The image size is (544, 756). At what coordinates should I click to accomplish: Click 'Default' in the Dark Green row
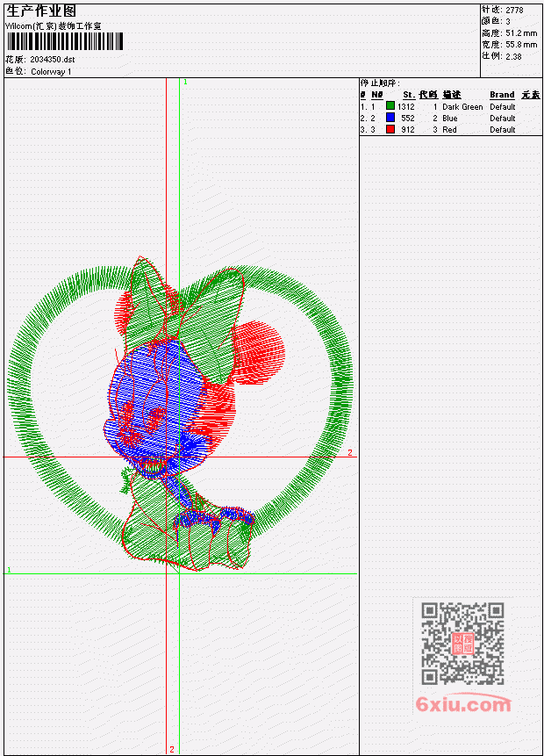pyautogui.click(x=503, y=106)
